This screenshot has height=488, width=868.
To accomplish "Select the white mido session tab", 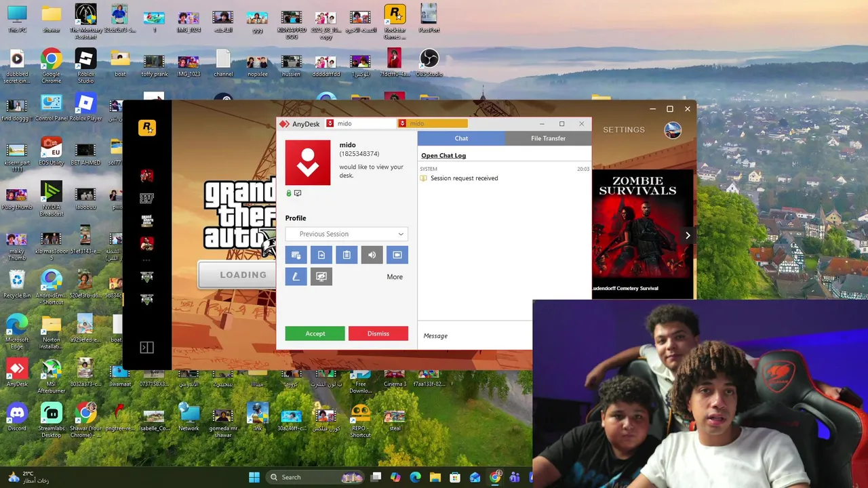I will pyautogui.click(x=359, y=123).
